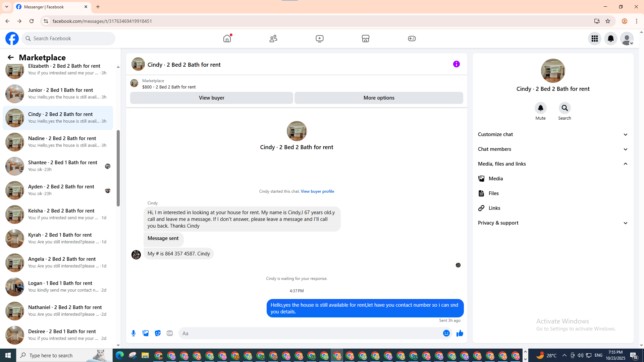Screen dimensions: 644x362
Task: Toggle conversation information panel icon
Action: coord(456,64)
